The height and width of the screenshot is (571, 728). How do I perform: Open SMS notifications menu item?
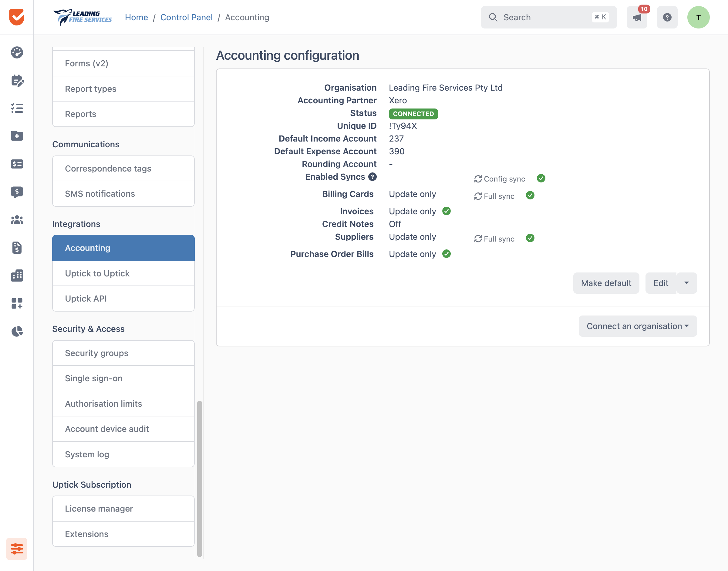click(123, 194)
